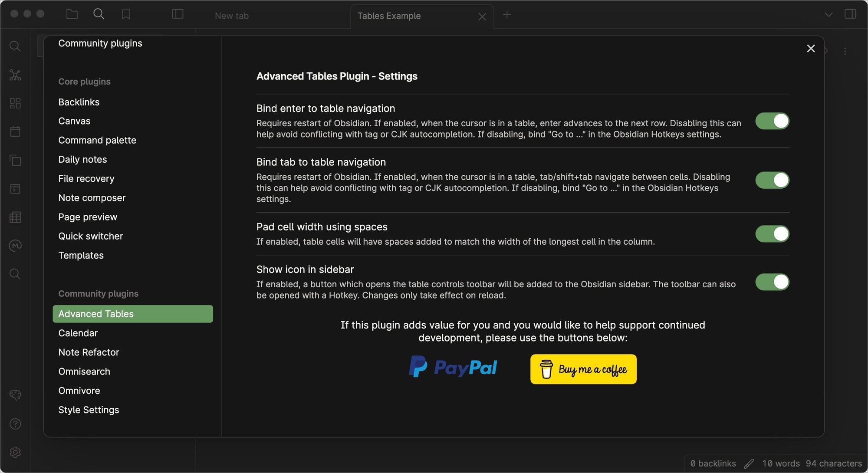Open the graph view icon in the ribbon
The height and width of the screenshot is (473, 868).
(x=15, y=75)
